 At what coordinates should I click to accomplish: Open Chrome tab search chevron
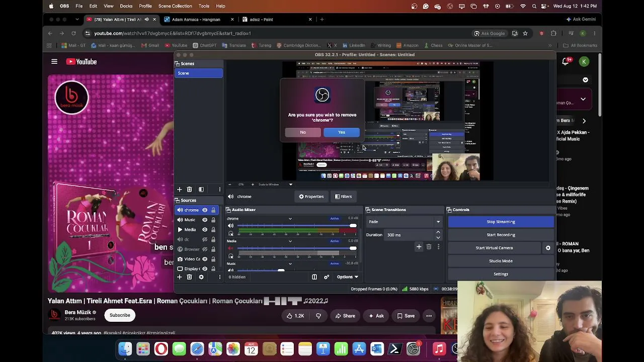pyautogui.click(x=77, y=20)
